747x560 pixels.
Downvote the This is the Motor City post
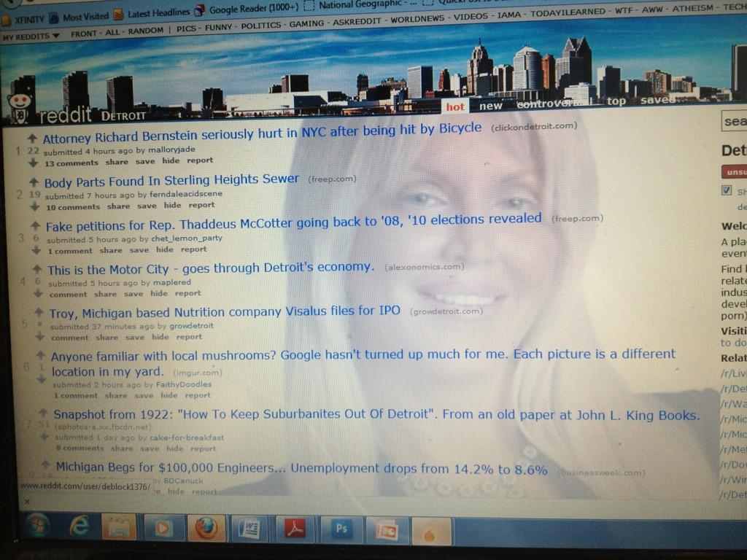[38, 293]
